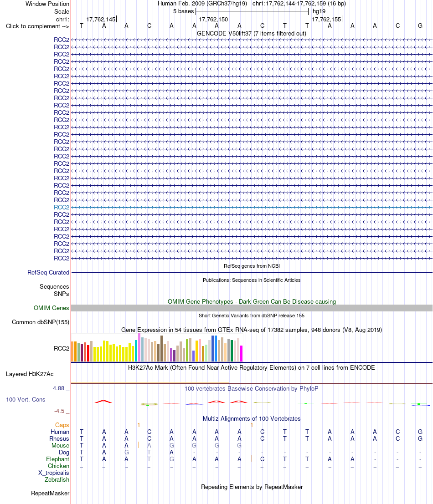Click the magenta bar ending the GTEx chart
The image size is (433, 504).
pos(241,354)
